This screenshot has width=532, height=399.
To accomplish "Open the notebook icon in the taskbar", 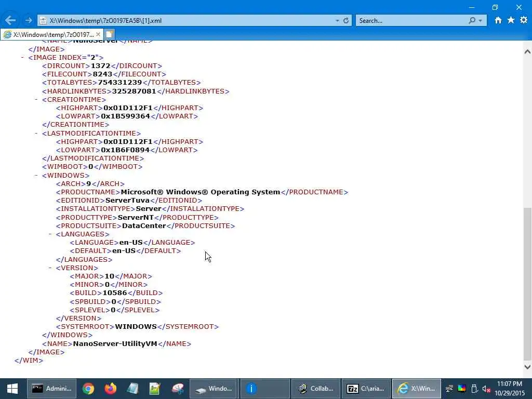I will click(132, 389).
